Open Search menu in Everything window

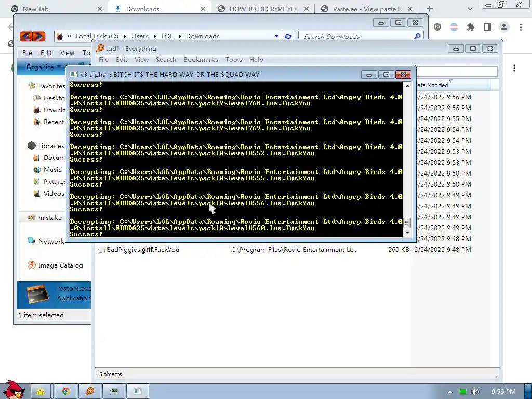pyautogui.click(x=166, y=60)
